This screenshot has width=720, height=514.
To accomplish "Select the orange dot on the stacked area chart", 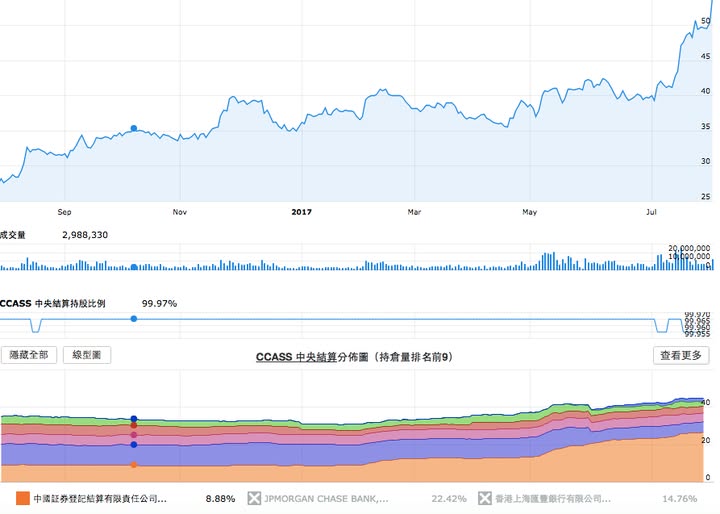I will coord(134,465).
